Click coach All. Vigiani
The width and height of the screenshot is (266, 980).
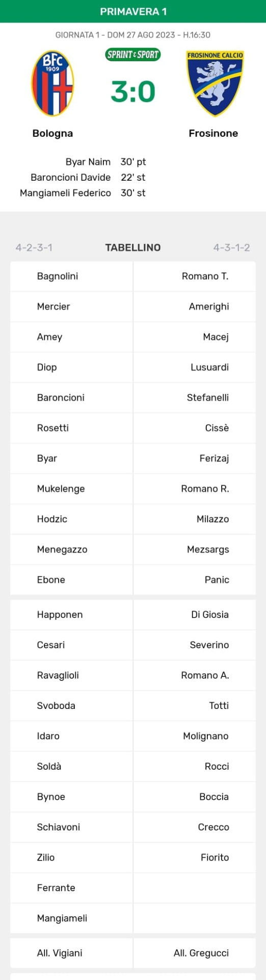[60, 953]
